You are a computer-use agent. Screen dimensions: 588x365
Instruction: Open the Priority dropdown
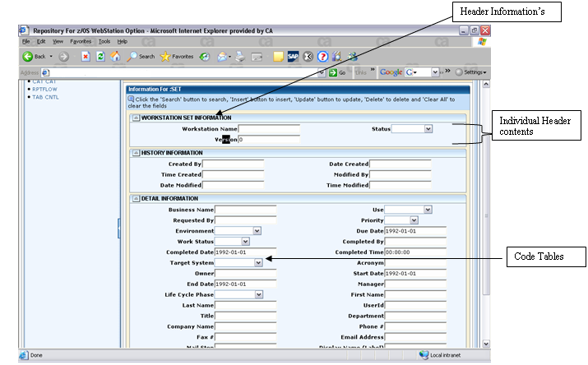(414, 220)
